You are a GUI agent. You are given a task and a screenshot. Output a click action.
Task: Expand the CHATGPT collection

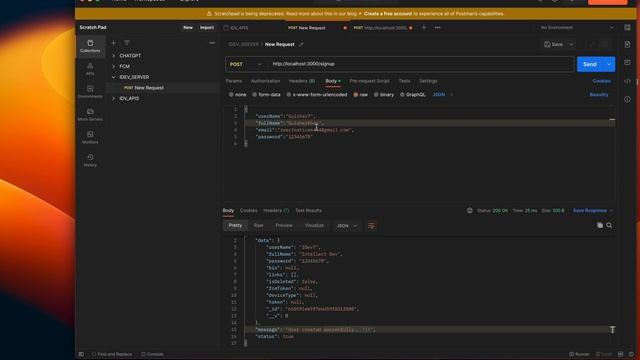point(113,56)
